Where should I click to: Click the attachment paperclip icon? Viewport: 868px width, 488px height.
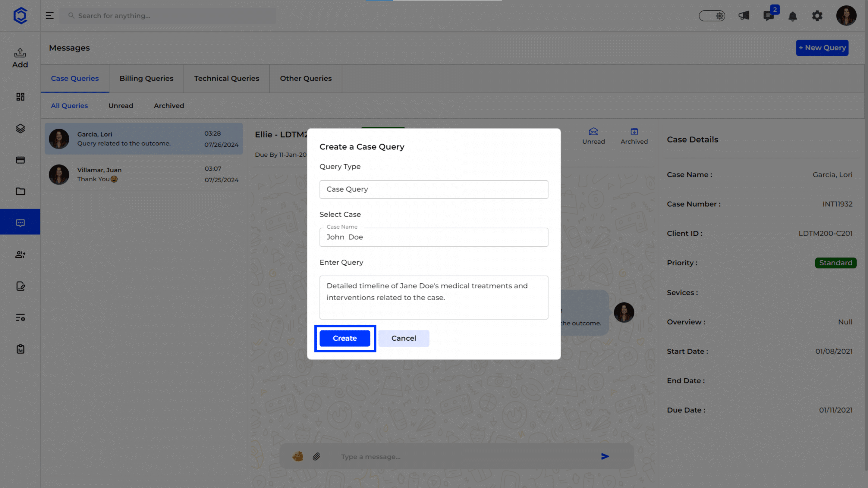(316, 456)
